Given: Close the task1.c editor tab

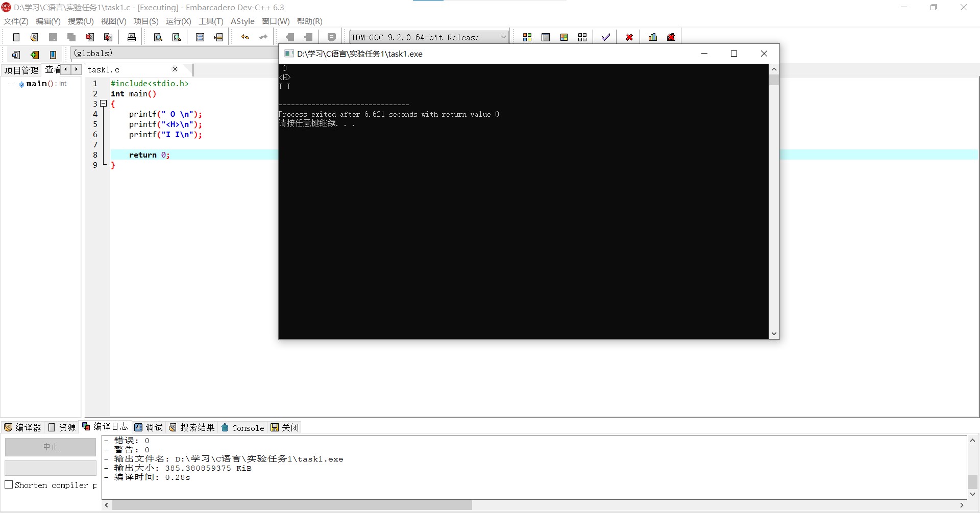Looking at the screenshot, I should [175, 69].
